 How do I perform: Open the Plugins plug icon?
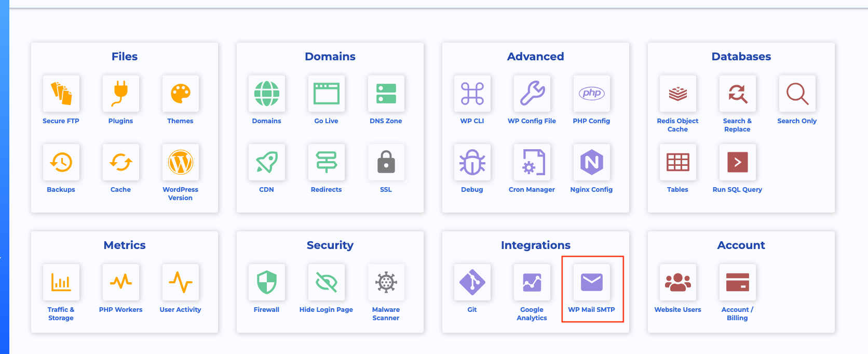(121, 94)
